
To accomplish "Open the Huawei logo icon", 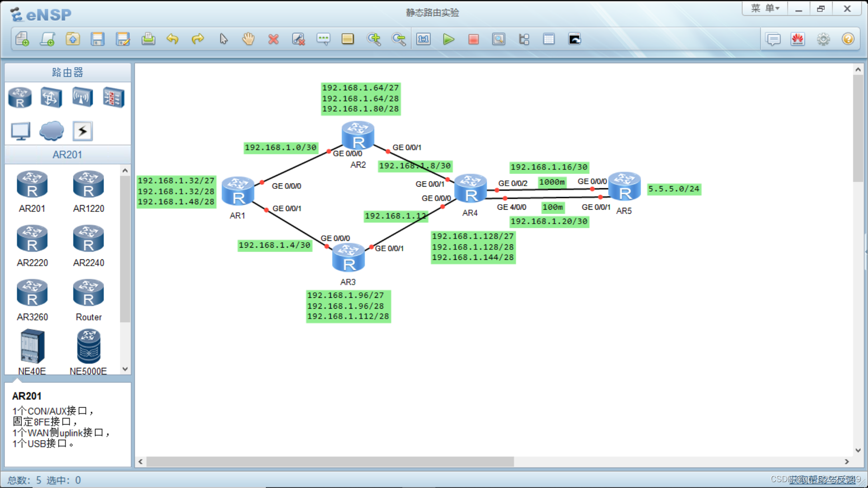I will pos(797,39).
